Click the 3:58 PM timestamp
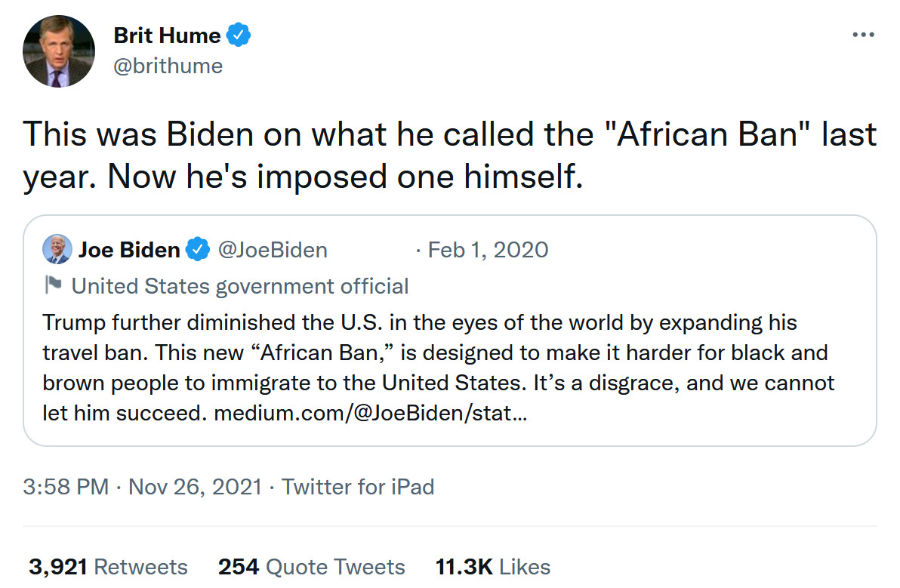This screenshot has height=588, width=900. point(66,487)
